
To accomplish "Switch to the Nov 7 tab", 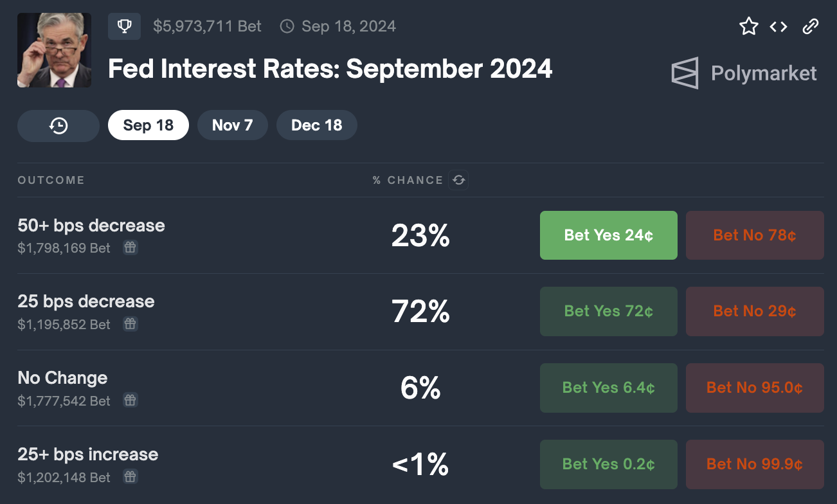I will [232, 125].
